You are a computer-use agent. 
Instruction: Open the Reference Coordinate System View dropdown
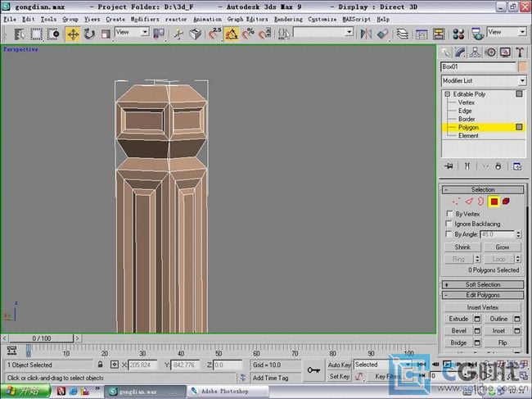point(132,32)
